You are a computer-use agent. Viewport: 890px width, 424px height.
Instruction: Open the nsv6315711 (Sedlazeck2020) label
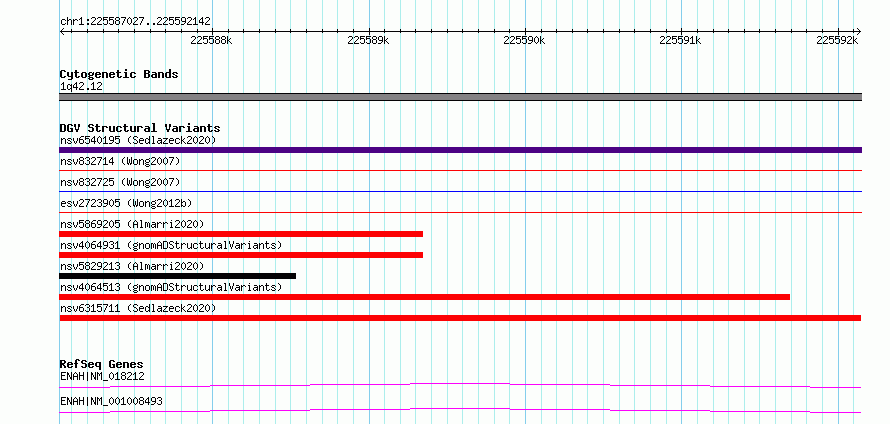click(x=138, y=308)
